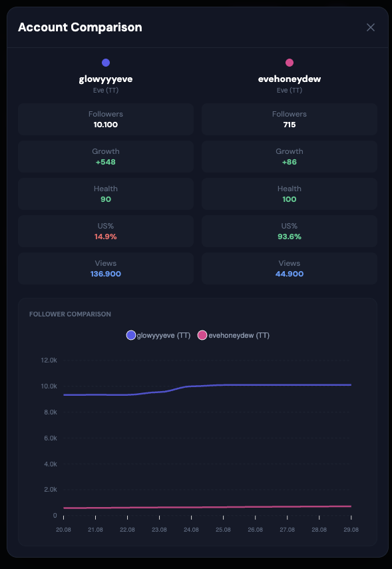Viewport: 392px width, 569px height.
Task: Click the 24.08 date tick on chart
Action: tap(191, 530)
